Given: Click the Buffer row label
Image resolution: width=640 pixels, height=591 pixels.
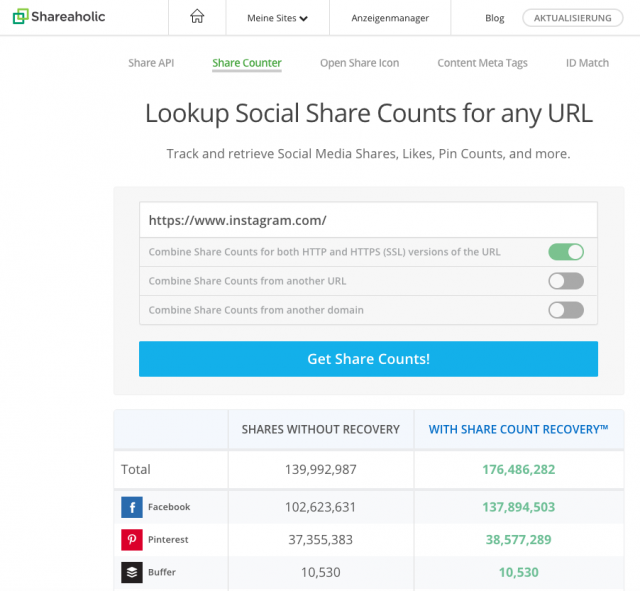Looking at the screenshot, I should (x=162, y=572).
